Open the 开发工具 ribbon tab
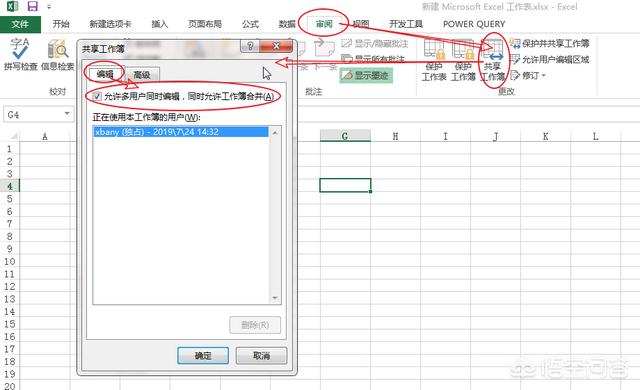 point(406,24)
